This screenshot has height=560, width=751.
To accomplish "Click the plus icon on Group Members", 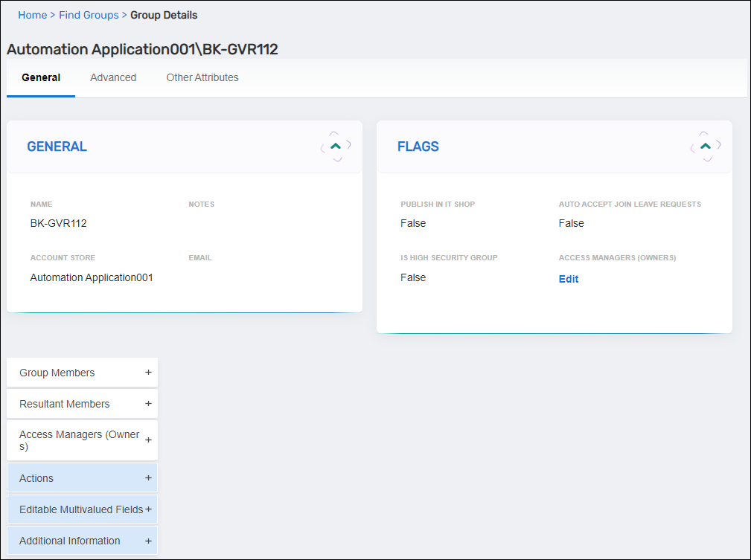I will pos(148,372).
